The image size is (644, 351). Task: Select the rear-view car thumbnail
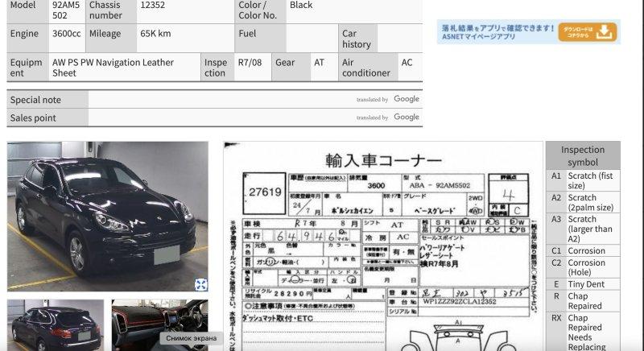coord(56,324)
